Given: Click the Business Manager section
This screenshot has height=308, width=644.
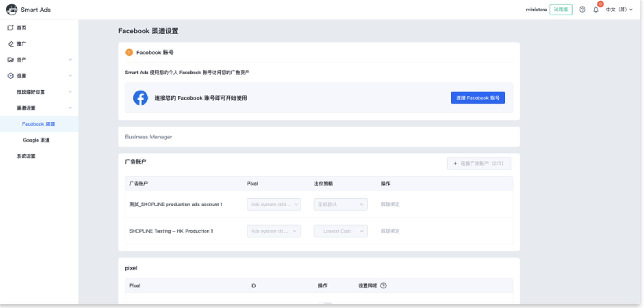Looking at the screenshot, I should pyautogui.click(x=319, y=137).
